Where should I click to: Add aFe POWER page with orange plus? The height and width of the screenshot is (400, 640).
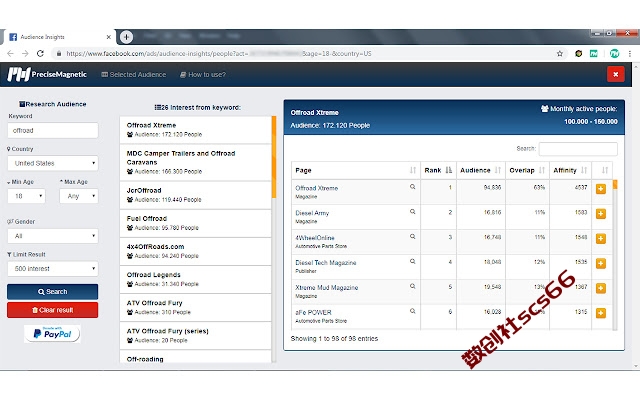pyautogui.click(x=601, y=313)
